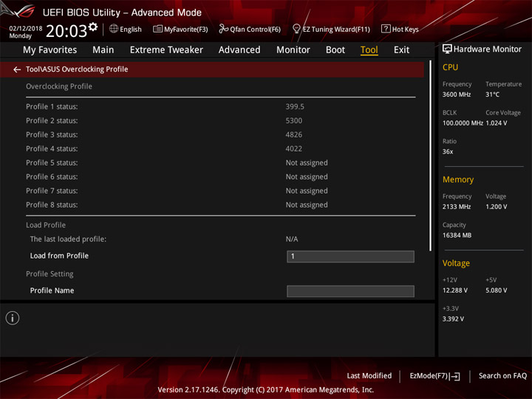
Task: Click the 02/12/2018 date
Action: [x=26, y=29]
